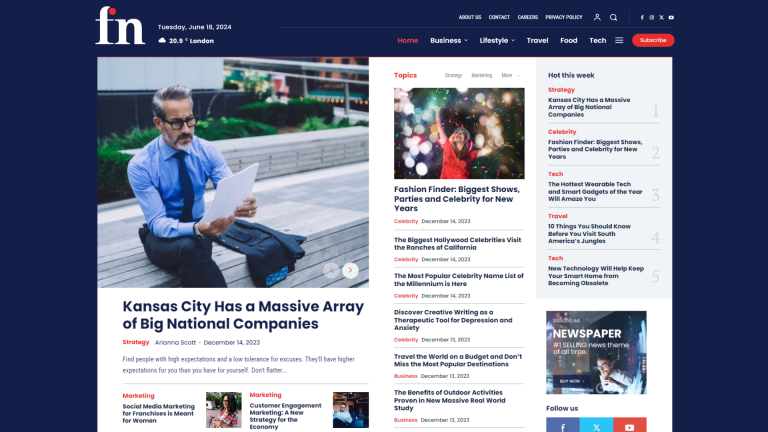Click the search magnifier icon
Viewport: 768px width, 432px height.
click(614, 17)
